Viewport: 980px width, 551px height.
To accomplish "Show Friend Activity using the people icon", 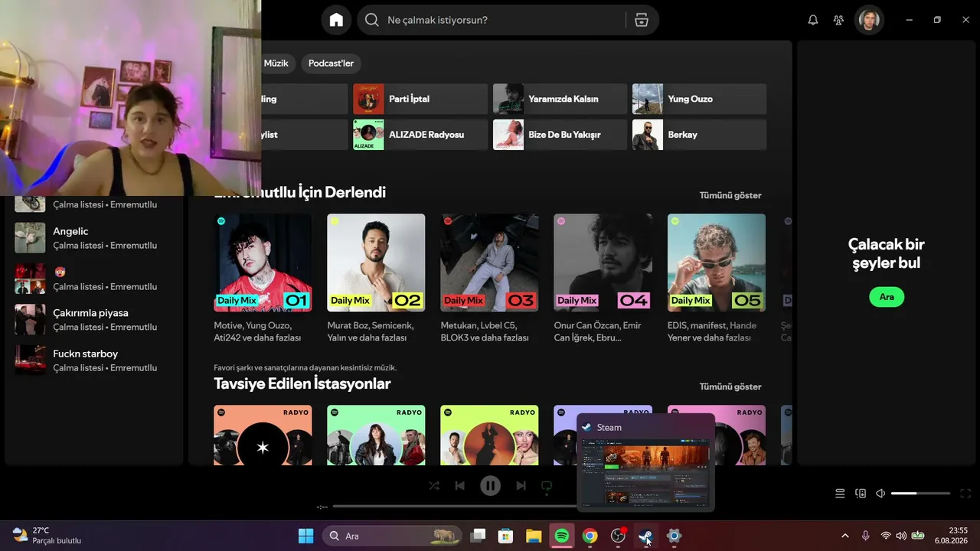I will coord(839,20).
